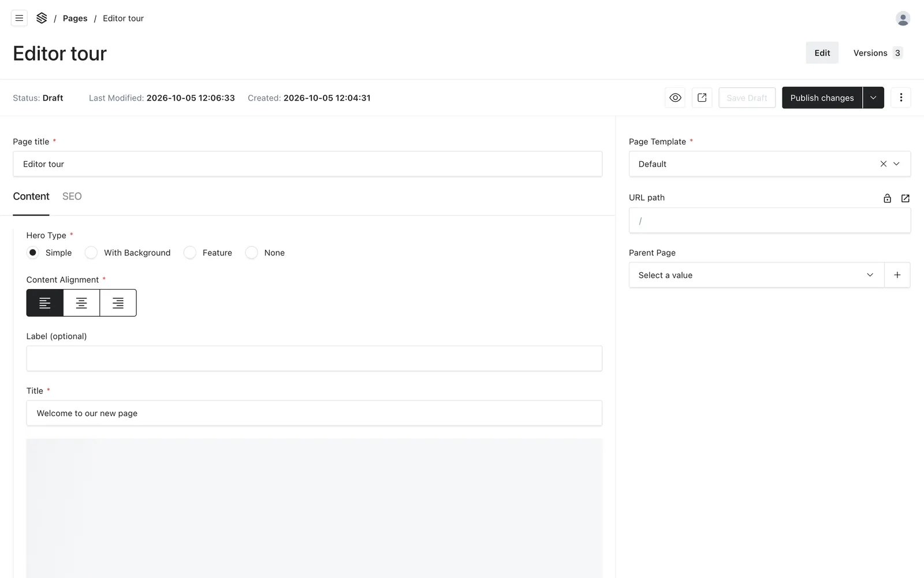Open the three-dot more actions menu
This screenshot has height=578, width=924.
click(x=900, y=98)
